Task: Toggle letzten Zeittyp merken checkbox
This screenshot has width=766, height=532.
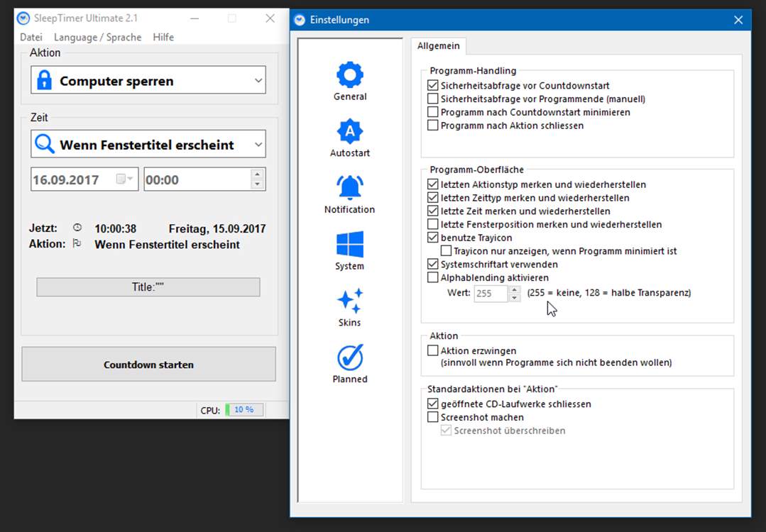Action: click(x=432, y=197)
